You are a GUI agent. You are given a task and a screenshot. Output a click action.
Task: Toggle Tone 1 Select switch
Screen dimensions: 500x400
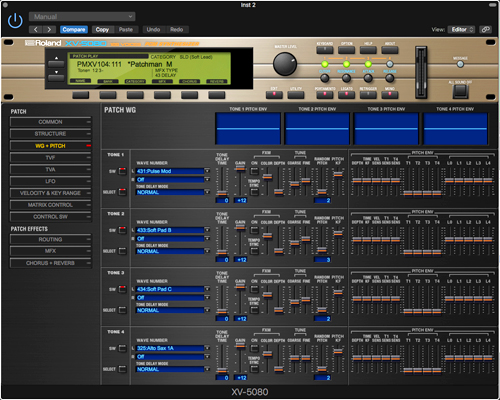point(123,192)
